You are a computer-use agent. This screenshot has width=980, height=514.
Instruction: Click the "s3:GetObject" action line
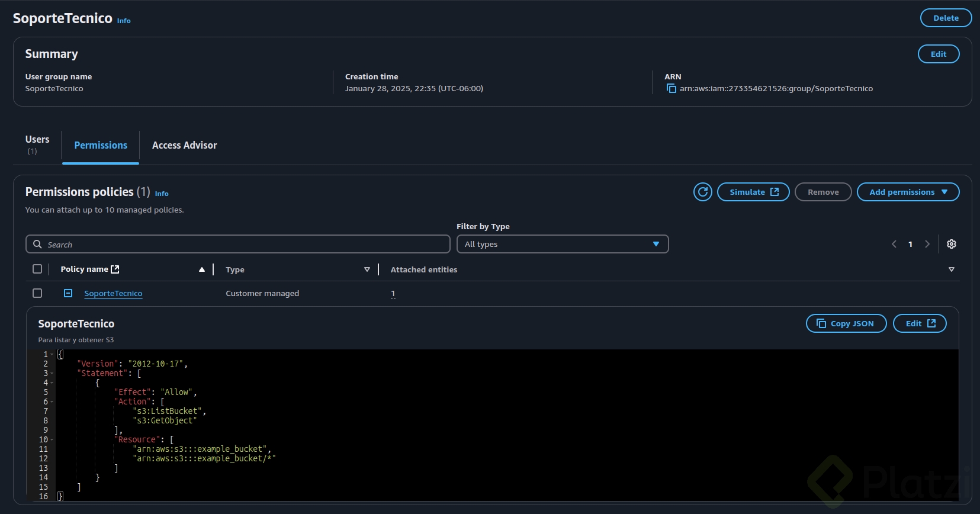tap(165, 420)
